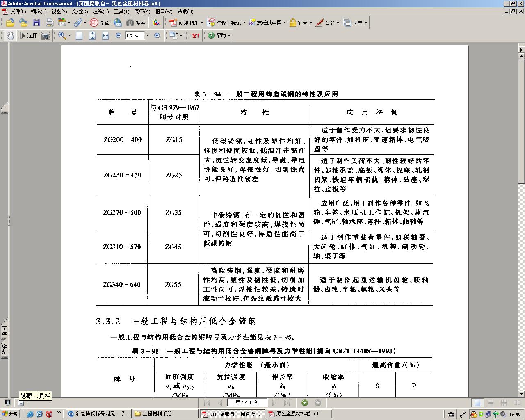The width and height of the screenshot is (525, 420).
Task: Select the Snapshot camera tool
Action: (x=45, y=35)
